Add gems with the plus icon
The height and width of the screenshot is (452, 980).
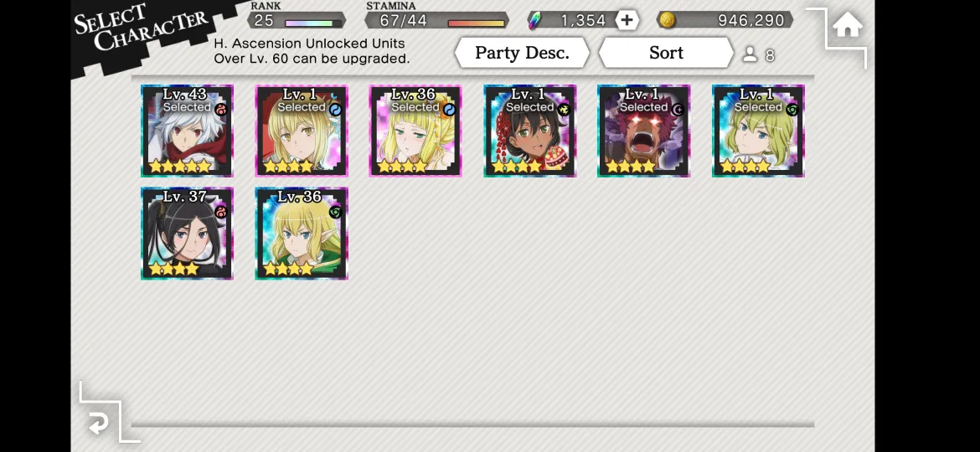click(x=627, y=20)
